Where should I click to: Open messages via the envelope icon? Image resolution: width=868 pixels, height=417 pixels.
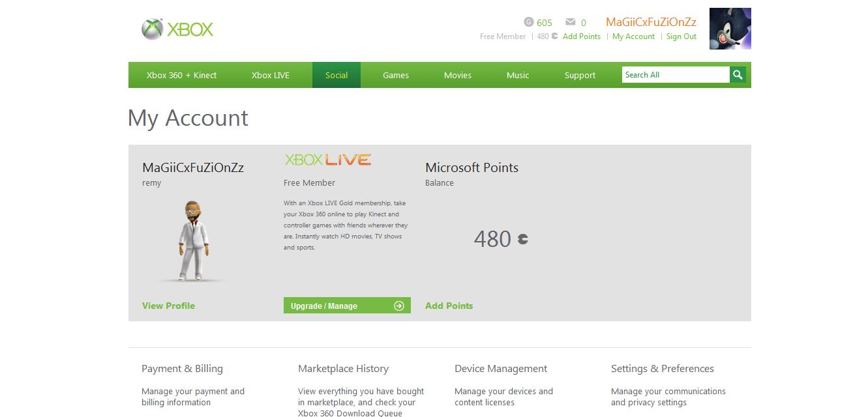click(571, 22)
